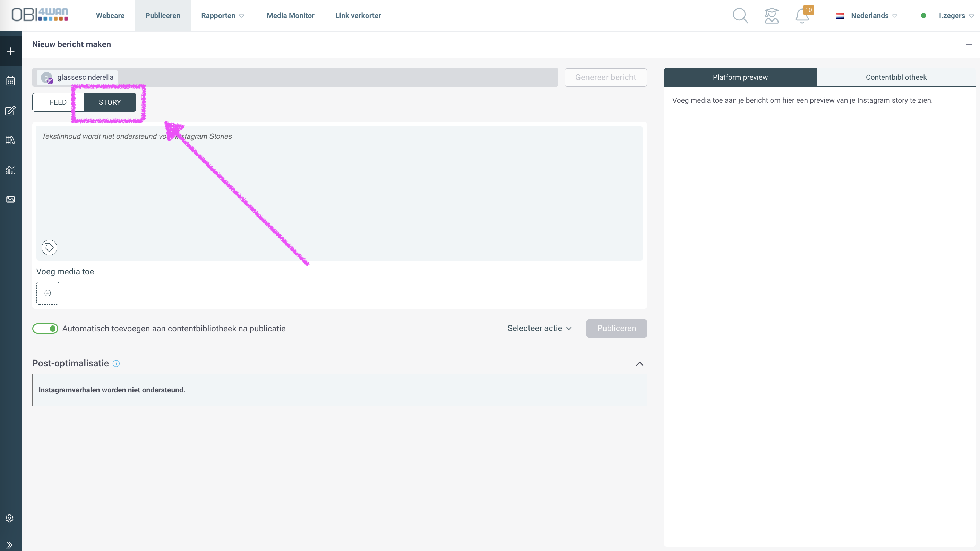Open the search magnifier icon
Screen dimensions: 980x551
point(740,16)
